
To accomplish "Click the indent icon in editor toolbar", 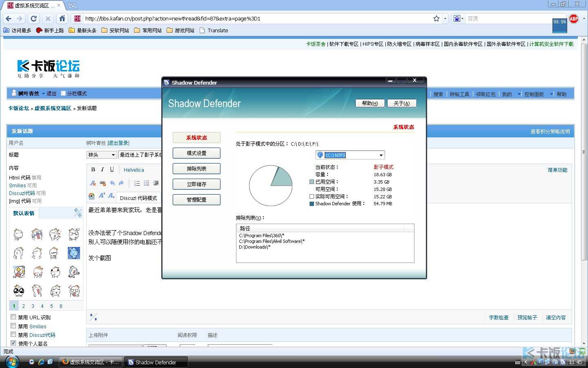I will click(156, 183).
